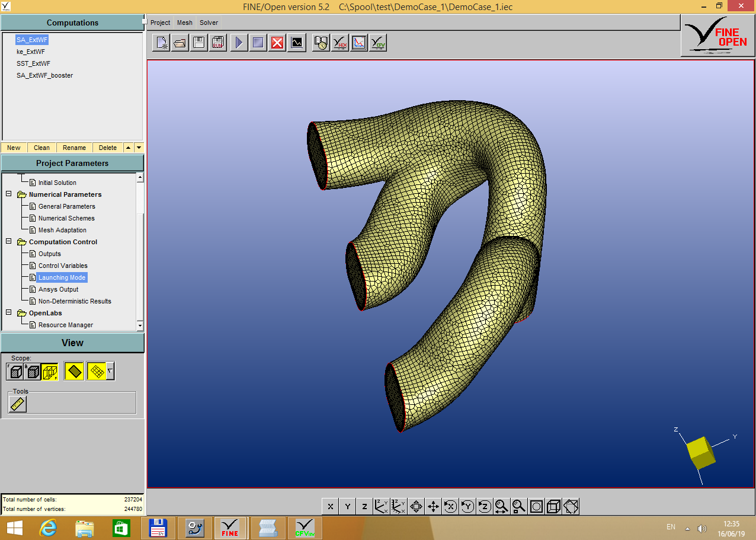Launch CFView from the toolbar icon
Image resolution: width=756 pixels, height=540 pixels.
click(x=378, y=43)
